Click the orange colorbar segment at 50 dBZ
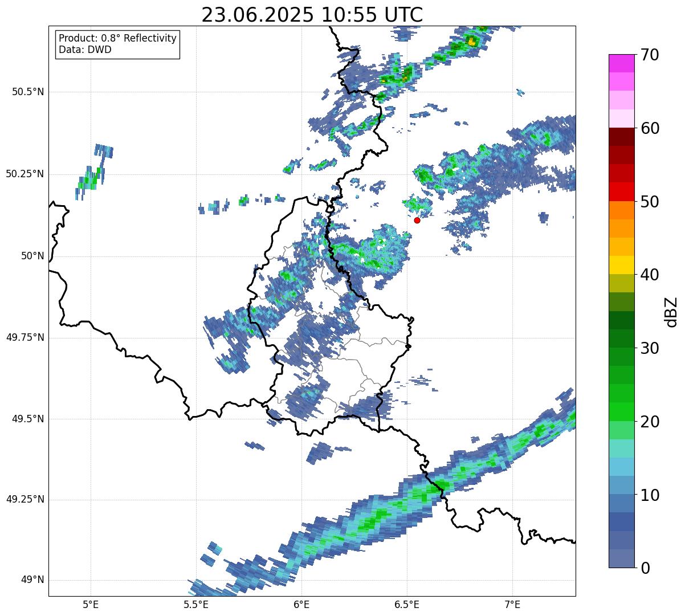This screenshot has width=685, height=616. click(x=621, y=210)
